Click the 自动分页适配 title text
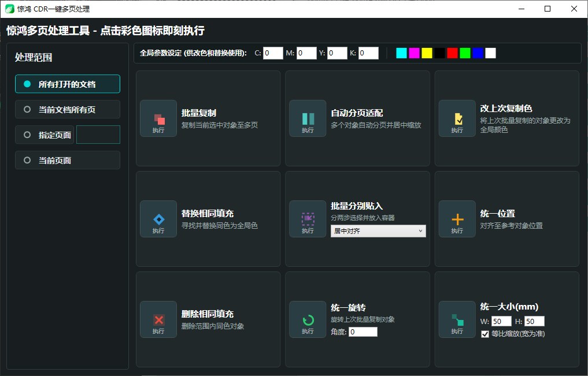This screenshot has height=376, width=588. [x=357, y=113]
